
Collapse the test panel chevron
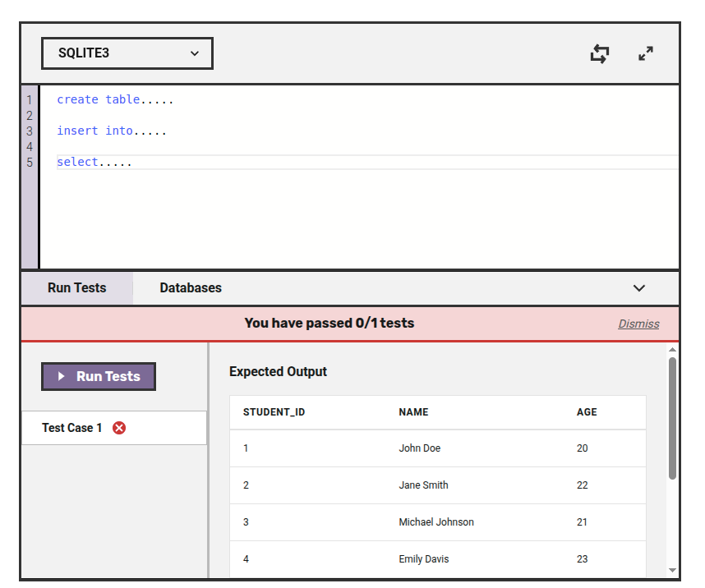[x=639, y=287]
